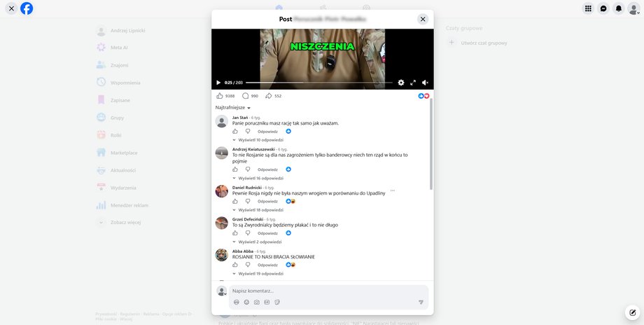Open the account profile avatar menu
Image resolution: width=644 pixels, height=325 pixels.
633,8
